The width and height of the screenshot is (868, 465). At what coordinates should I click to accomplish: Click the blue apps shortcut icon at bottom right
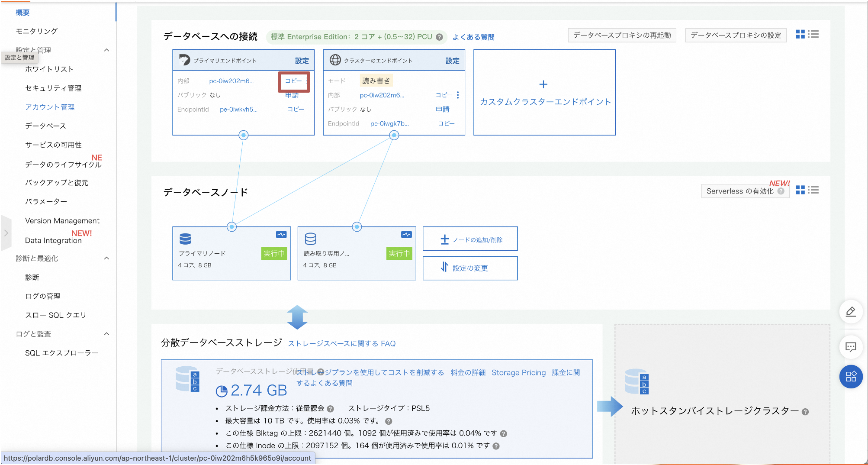851,377
